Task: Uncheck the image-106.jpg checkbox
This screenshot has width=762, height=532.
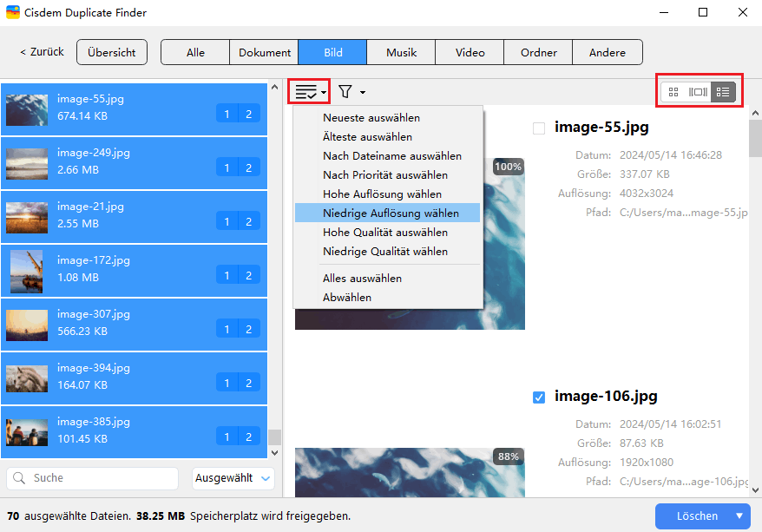Action: 539,397
